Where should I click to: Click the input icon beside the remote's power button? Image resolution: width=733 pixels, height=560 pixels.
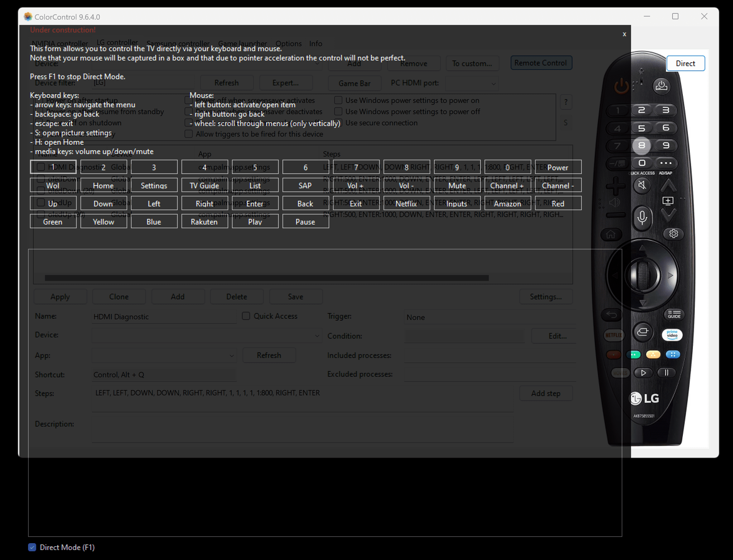click(661, 86)
